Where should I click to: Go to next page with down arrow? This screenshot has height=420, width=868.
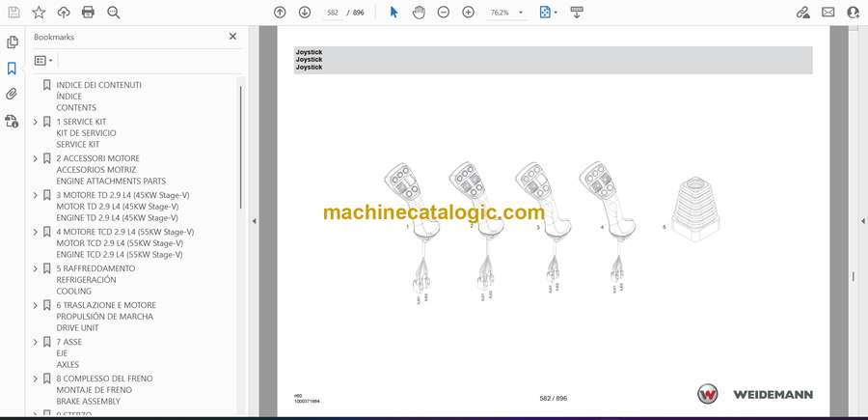(x=305, y=13)
